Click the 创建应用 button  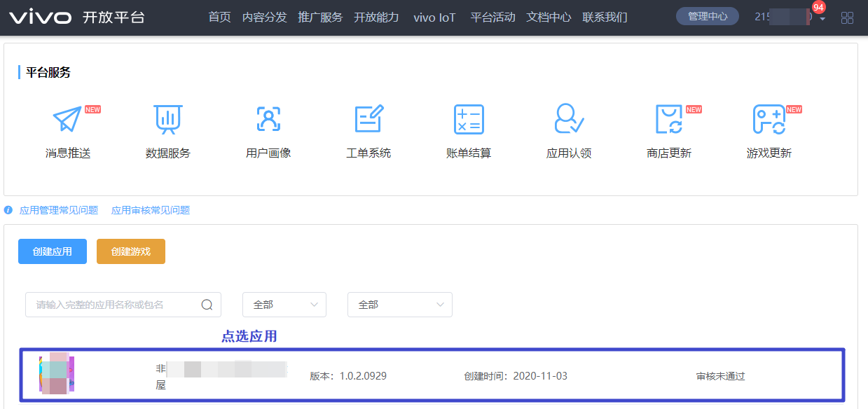point(53,251)
